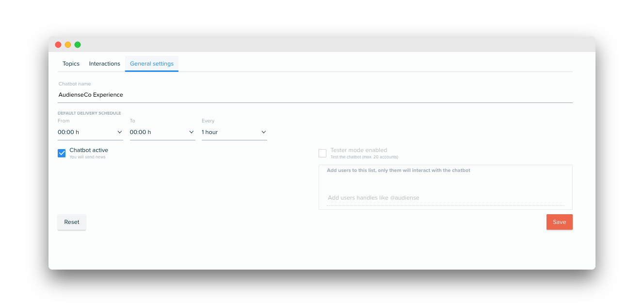Maximize window using green button
Viewport: 644px width, 306px height.
[78, 45]
